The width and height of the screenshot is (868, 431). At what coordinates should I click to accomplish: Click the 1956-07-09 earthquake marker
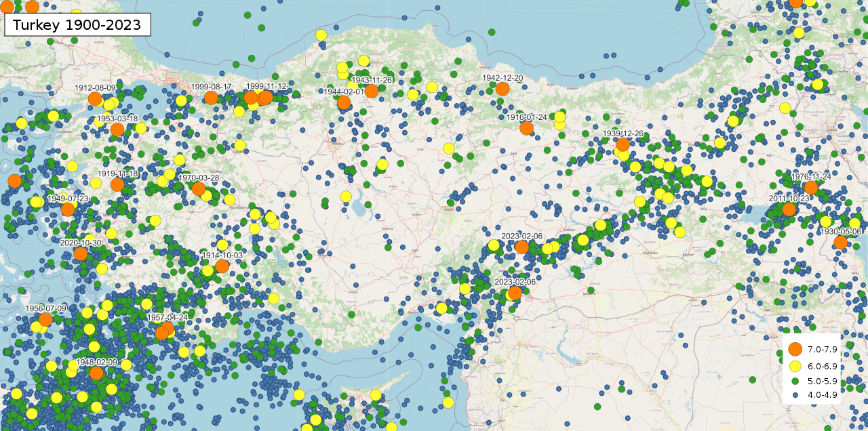tap(45, 319)
